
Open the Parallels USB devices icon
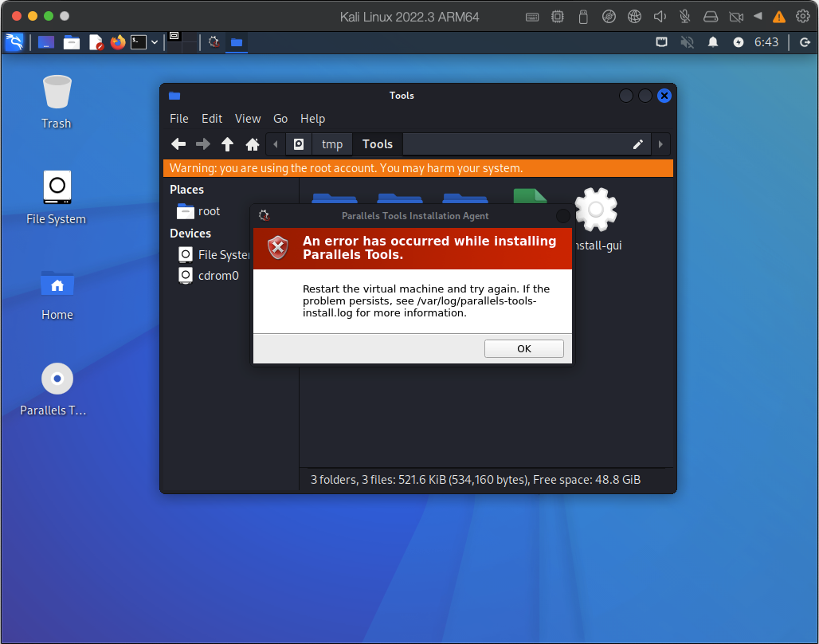coord(583,17)
